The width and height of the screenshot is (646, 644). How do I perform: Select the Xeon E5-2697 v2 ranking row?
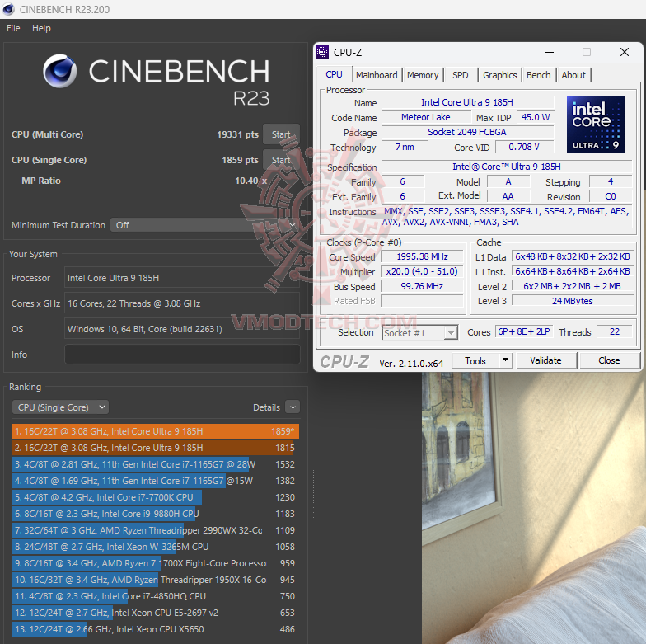(x=155, y=613)
